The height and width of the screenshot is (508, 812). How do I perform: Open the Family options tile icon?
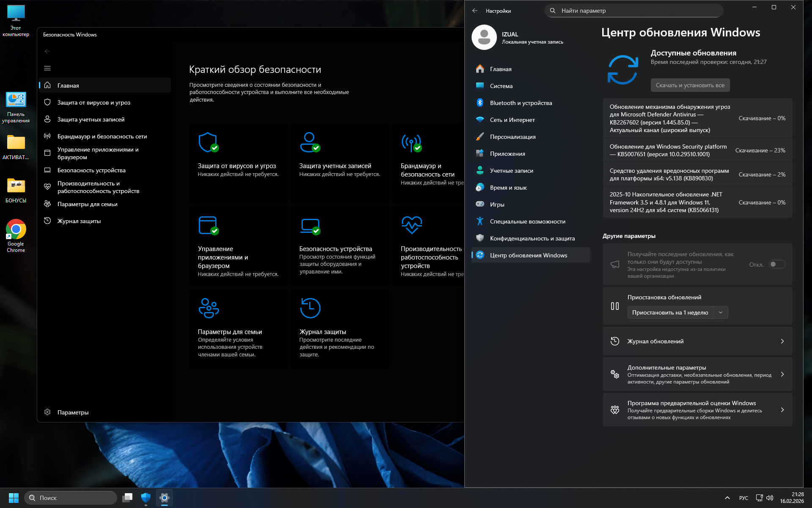click(208, 308)
